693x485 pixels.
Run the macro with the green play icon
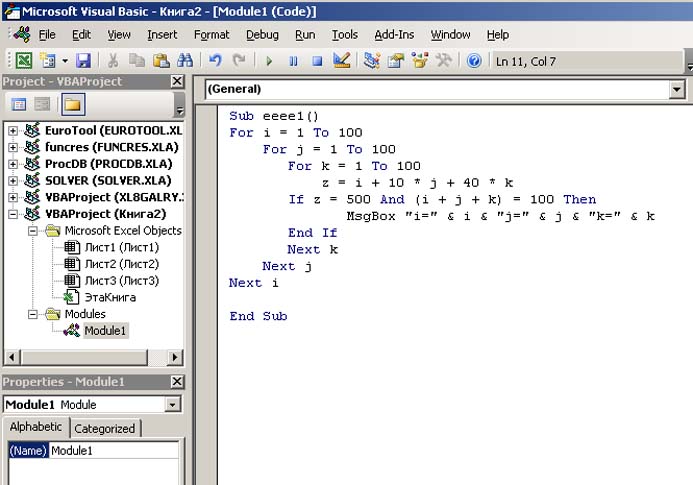coord(268,61)
